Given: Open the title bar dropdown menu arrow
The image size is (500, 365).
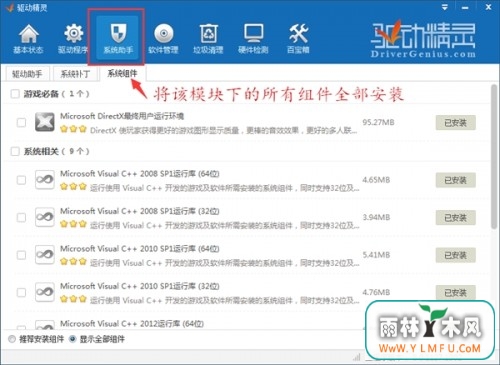Looking at the screenshot, I should (445, 7).
